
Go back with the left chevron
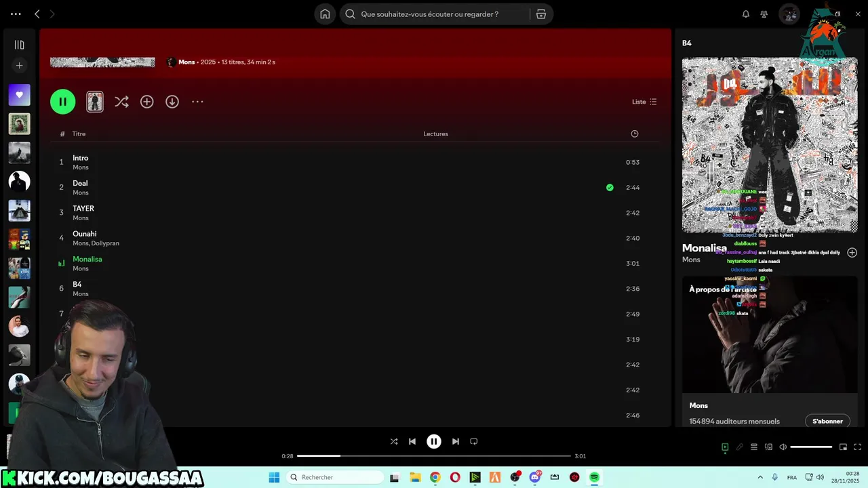coord(37,14)
